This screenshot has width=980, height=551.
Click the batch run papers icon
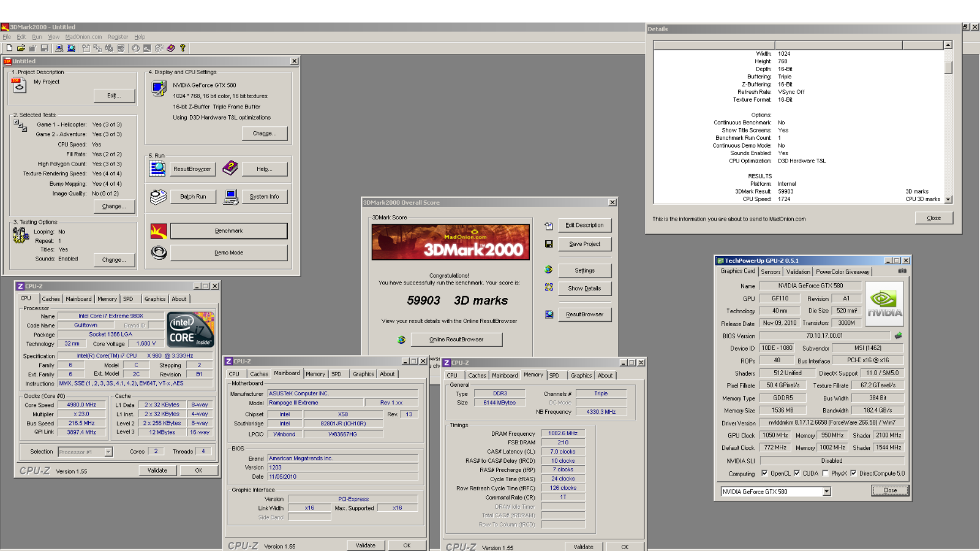click(159, 197)
